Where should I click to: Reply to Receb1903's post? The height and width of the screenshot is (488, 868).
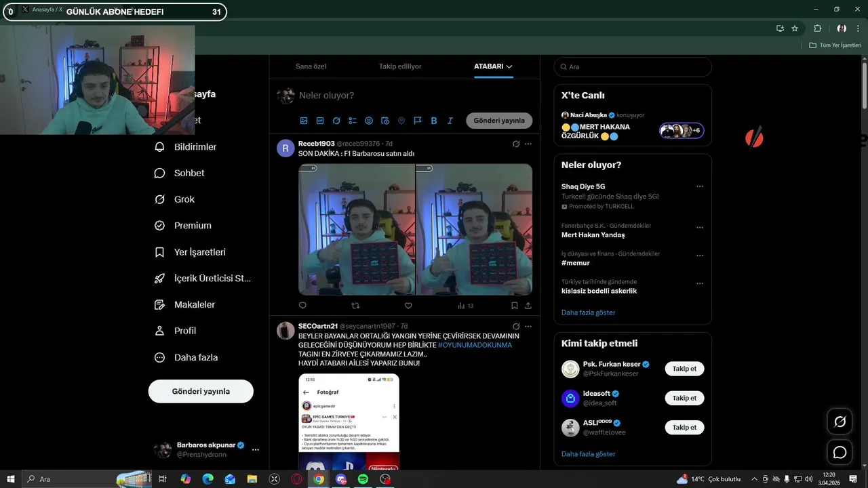(x=302, y=306)
